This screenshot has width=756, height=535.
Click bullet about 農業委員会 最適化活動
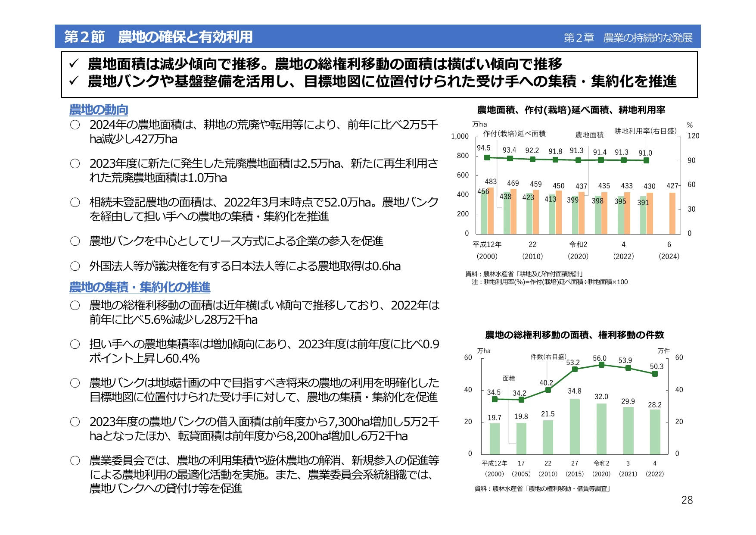click(x=264, y=474)
